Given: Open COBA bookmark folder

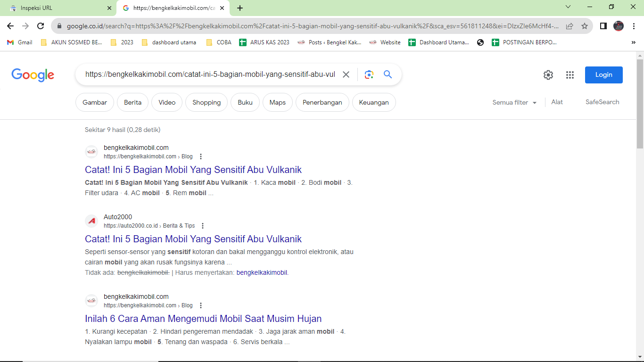Looking at the screenshot, I should [x=219, y=42].
